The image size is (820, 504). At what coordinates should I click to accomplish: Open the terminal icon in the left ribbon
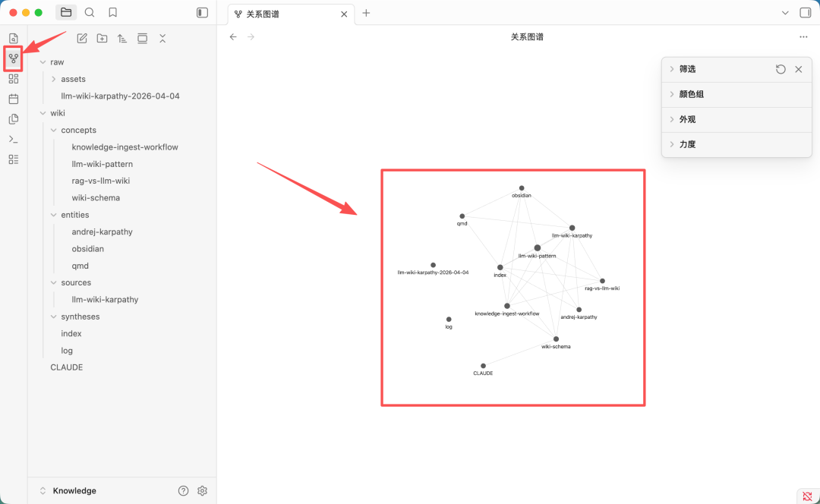(x=12, y=139)
